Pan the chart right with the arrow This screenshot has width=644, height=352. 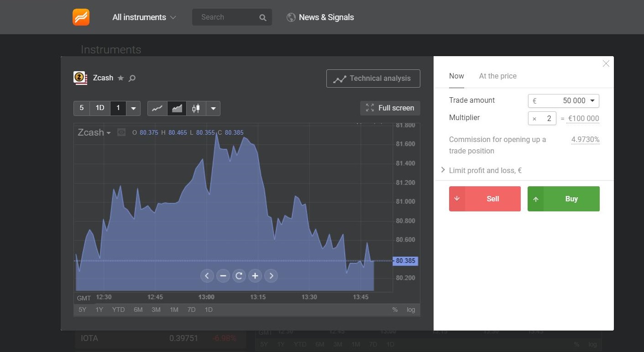coord(271,276)
